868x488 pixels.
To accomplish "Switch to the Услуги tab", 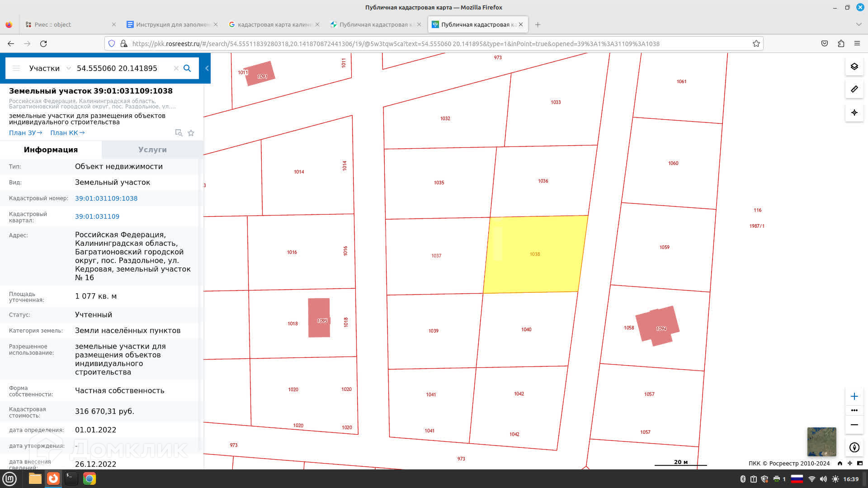I will point(152,150).
